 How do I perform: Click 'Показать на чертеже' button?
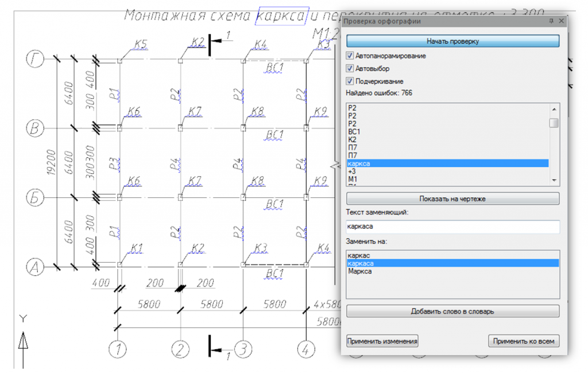452,198
